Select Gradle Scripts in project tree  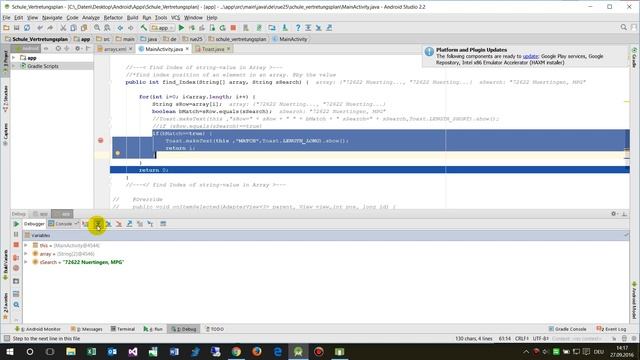(x=42, y=66)
